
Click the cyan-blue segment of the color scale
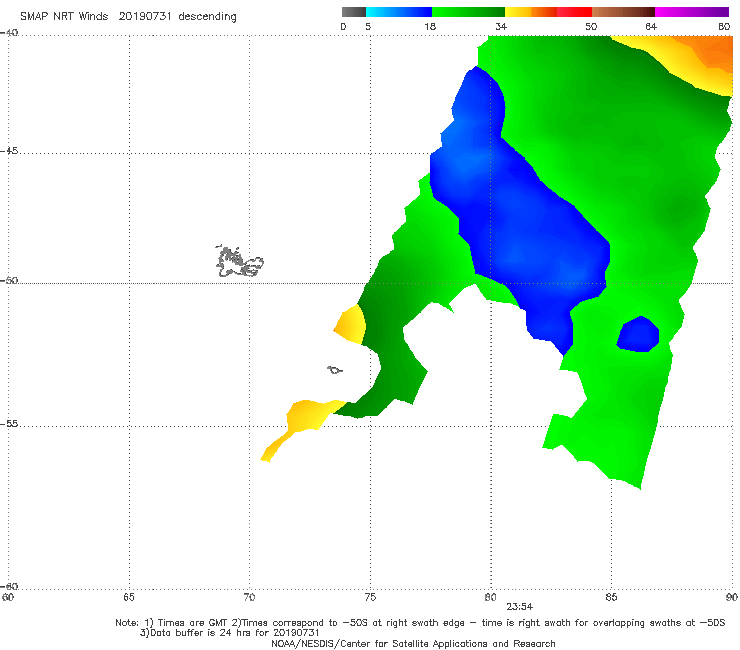399,12
